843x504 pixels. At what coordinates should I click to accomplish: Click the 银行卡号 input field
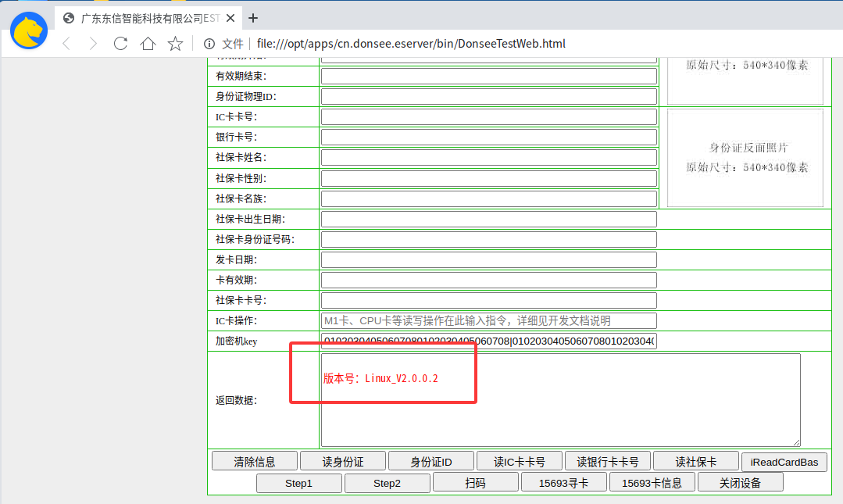coord(489,138)
